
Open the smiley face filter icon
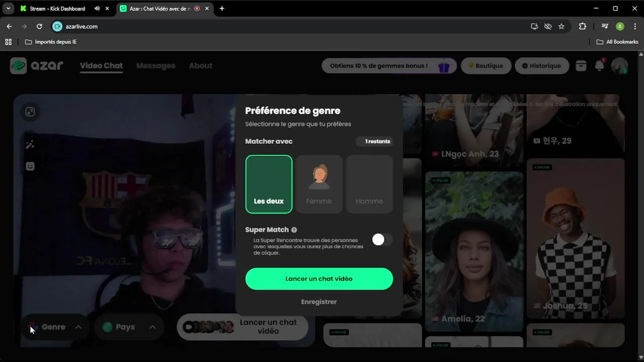tap(30, 166)
